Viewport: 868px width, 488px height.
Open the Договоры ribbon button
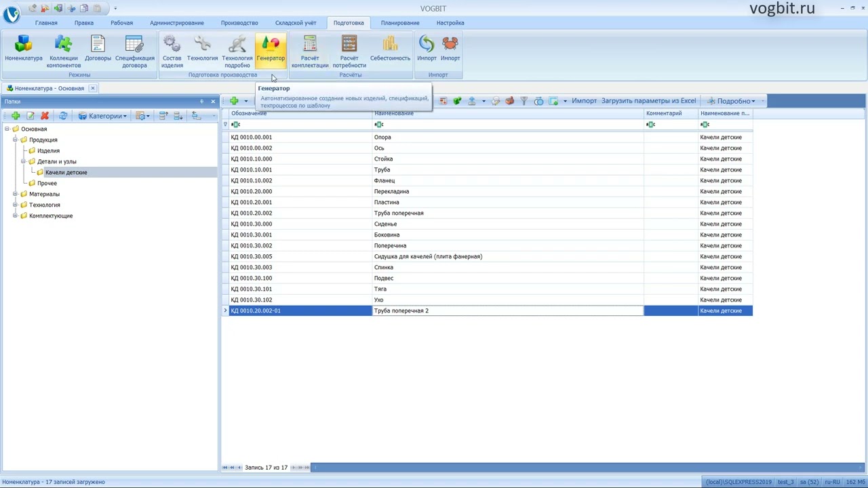coord(98,51)
